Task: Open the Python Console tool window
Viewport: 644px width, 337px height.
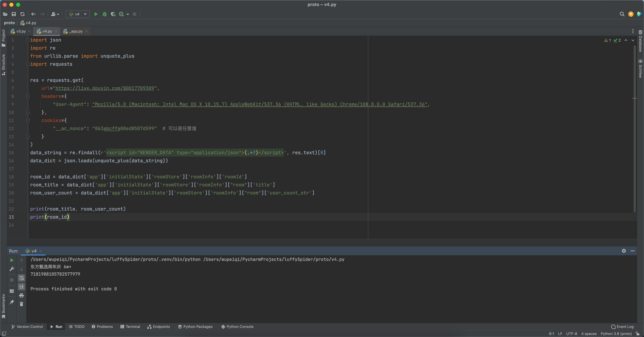Action: pos(237,327)
